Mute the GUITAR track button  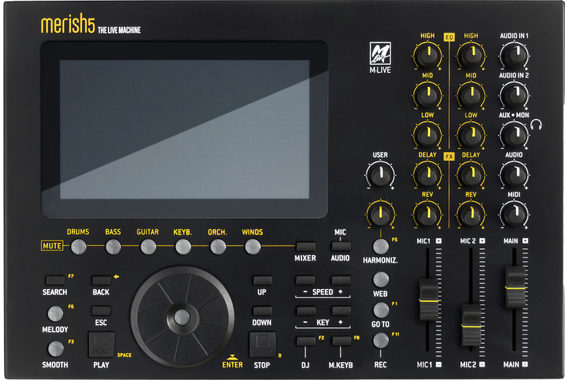(x=148, y=247)
